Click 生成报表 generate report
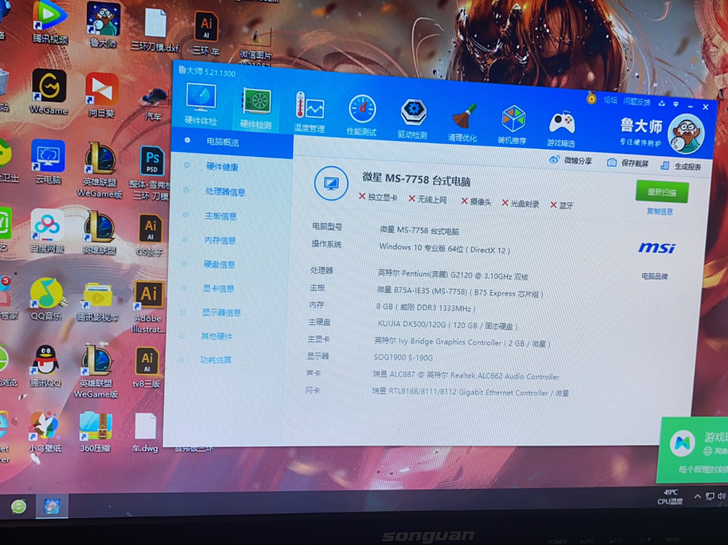Image resolution: width=728 pixels, height=545 pixels. [x=681, y=166]
